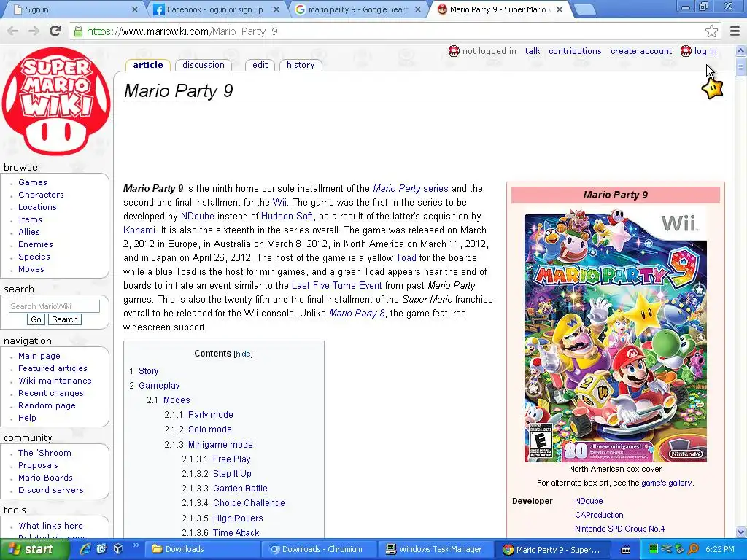Select the article wiki tab

[x=148, y=65]
